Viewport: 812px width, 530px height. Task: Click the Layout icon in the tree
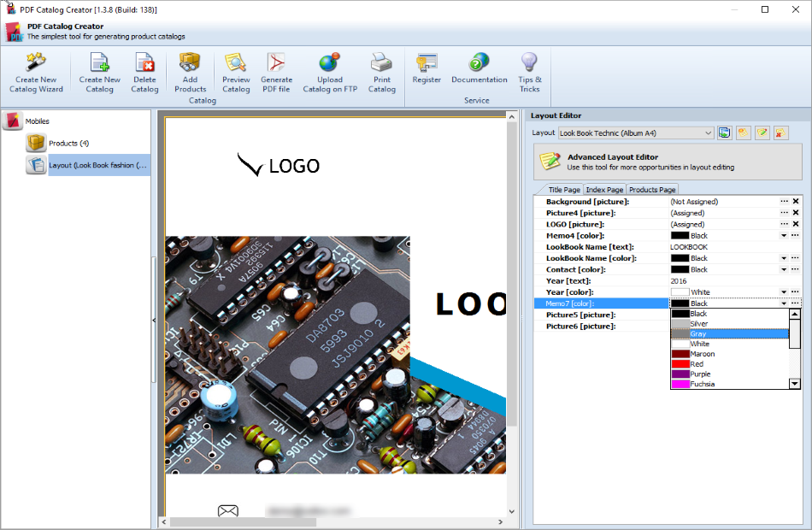pyautogui.click(x=36, y=165)
